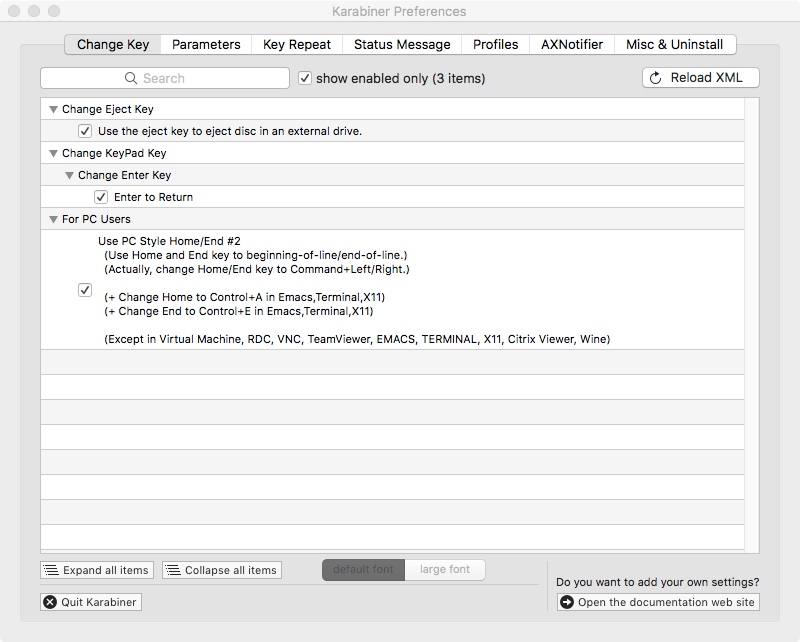Click the Change Eject Key label
800x642 pixels.
tap(108, 109)
